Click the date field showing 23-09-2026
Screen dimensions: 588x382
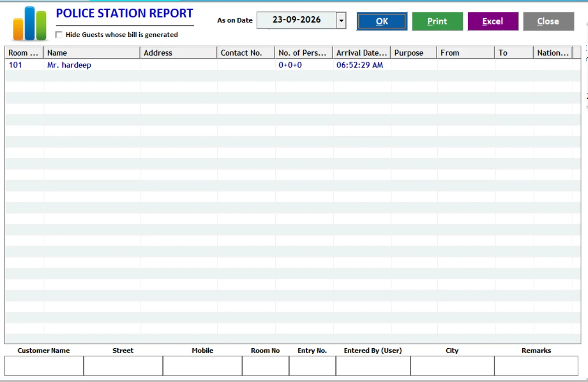[x=297, y=20]
